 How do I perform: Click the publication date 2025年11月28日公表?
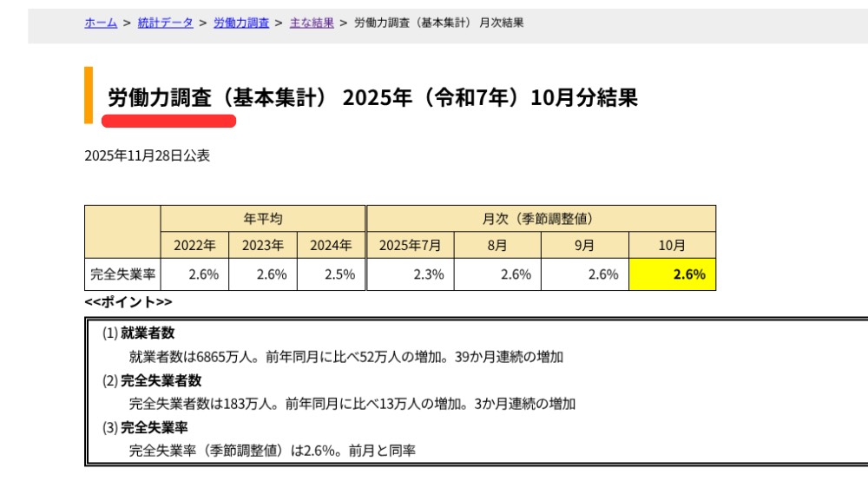(147, 156)
